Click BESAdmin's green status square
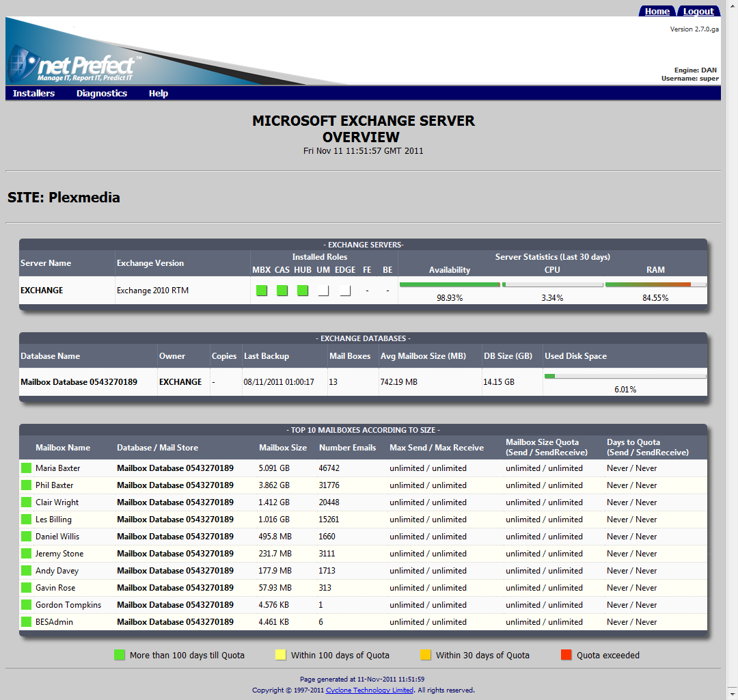The height and width of the screenshot is (700, 738). tap(27, 622)
